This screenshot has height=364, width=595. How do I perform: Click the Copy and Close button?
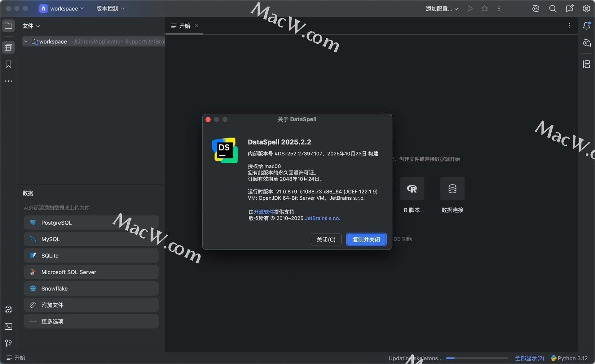(366, 240)
